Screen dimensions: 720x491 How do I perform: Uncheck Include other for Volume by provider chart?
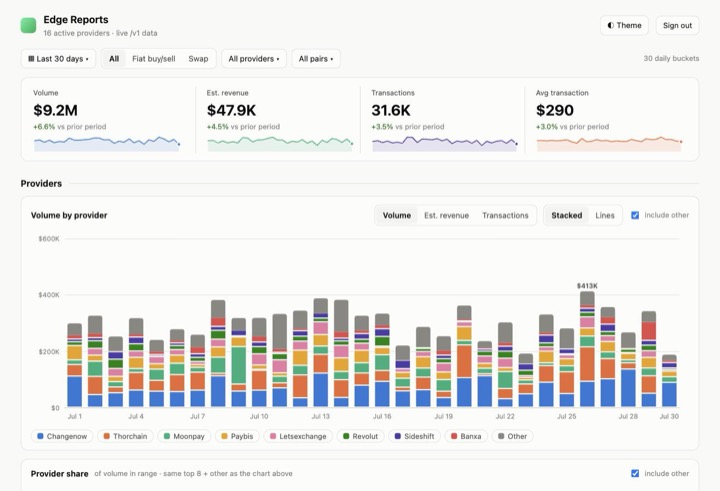[x=635, y=215]
